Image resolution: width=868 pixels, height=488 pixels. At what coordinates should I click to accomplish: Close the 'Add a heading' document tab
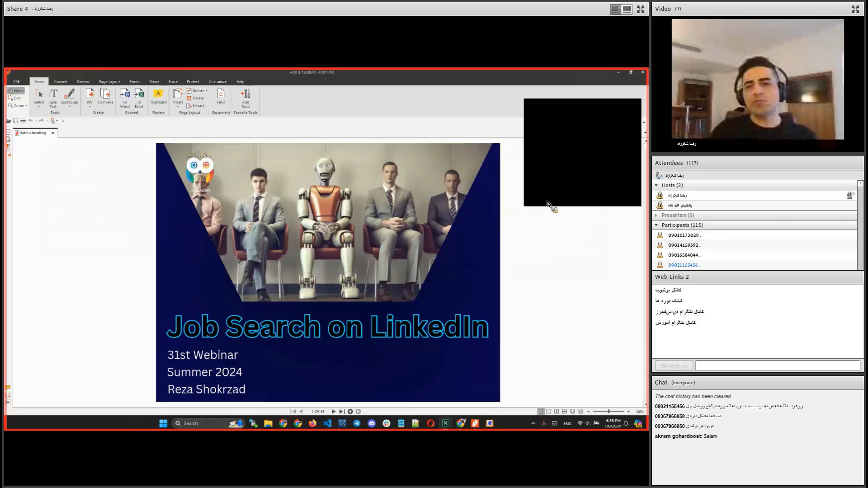[53, 133]
